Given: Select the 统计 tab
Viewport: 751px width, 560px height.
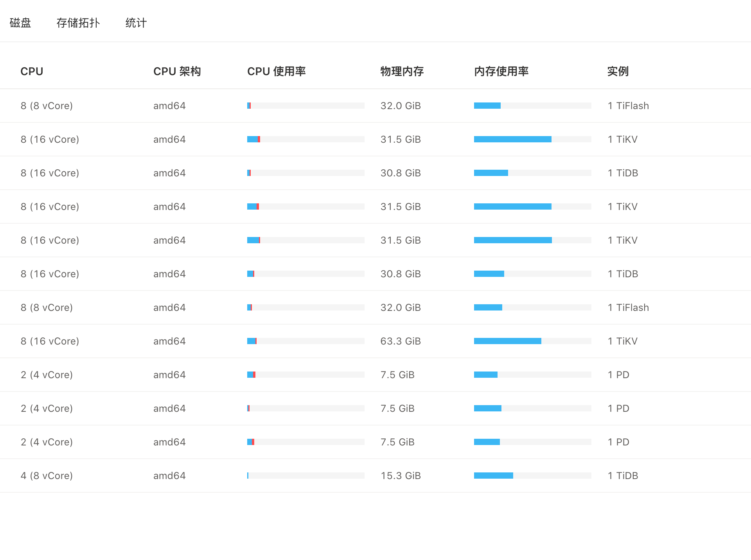Looking at the screenshot, I should (x=136, y=23).
